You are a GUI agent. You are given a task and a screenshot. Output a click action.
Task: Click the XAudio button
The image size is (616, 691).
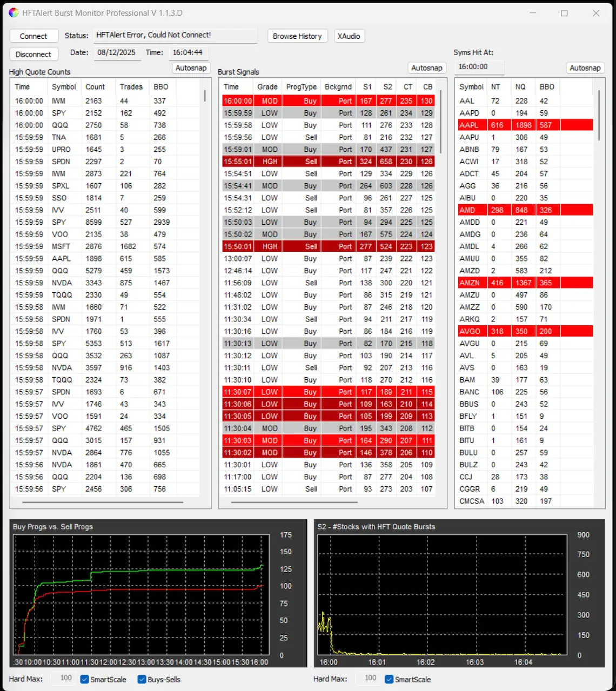pos(349,36)
